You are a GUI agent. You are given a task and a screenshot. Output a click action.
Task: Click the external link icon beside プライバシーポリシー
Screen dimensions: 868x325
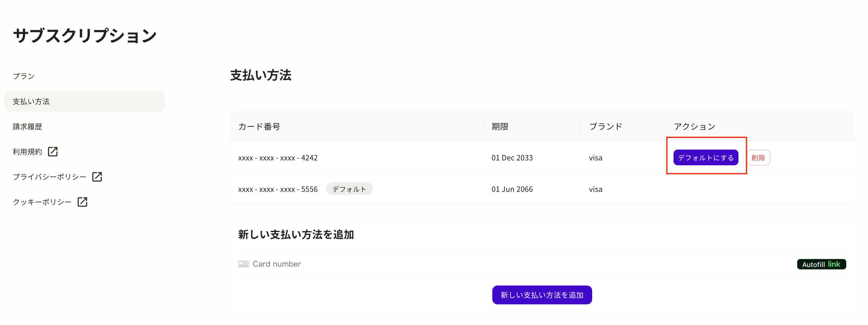pos(97,176)
